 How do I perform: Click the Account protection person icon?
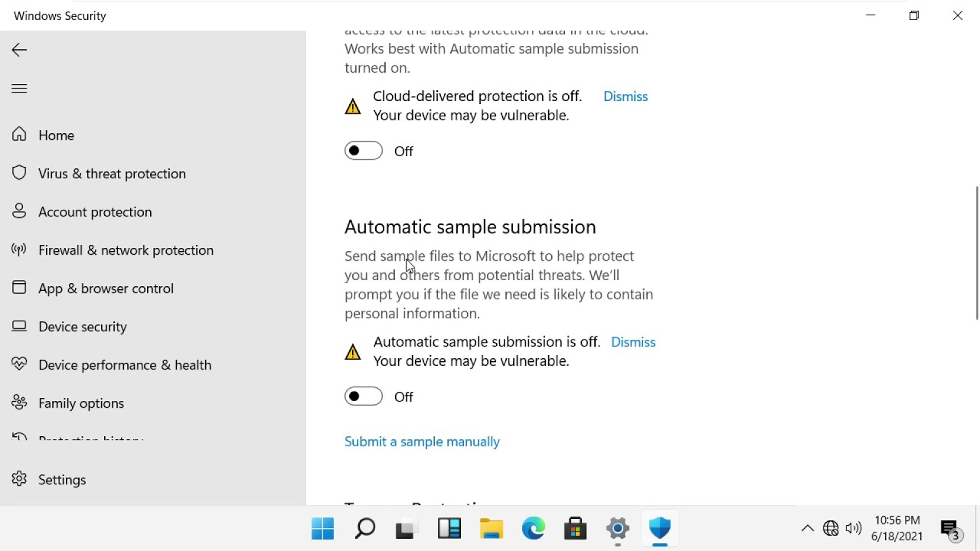pos(19,211)
